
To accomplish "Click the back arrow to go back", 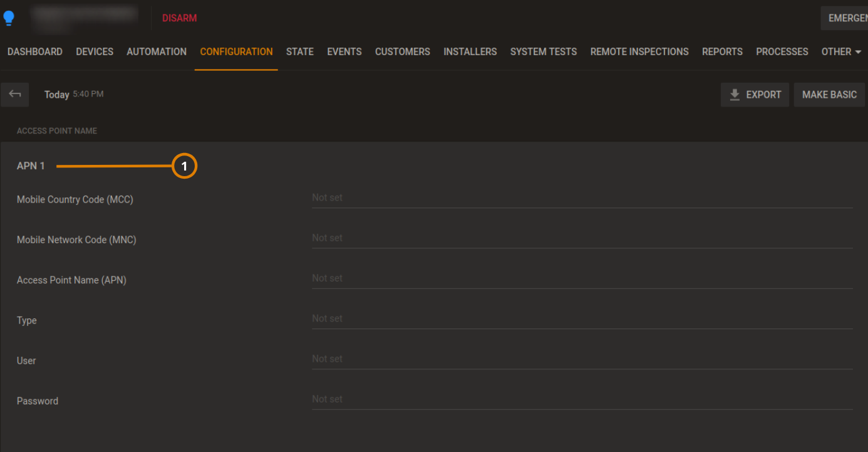I will click(14, 94).
